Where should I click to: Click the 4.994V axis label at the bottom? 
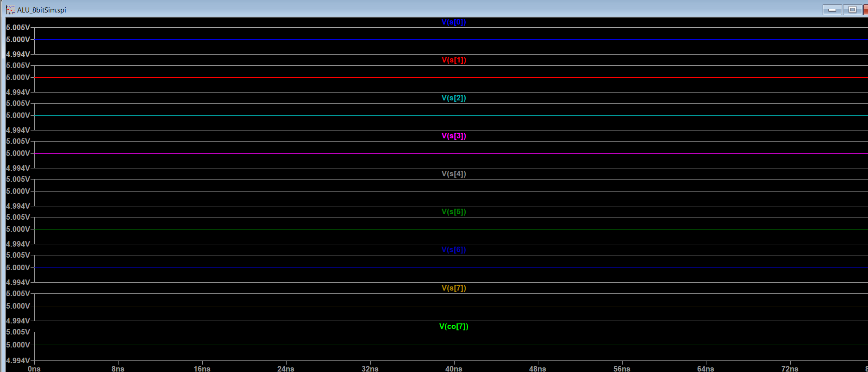[x=18, y=361]
